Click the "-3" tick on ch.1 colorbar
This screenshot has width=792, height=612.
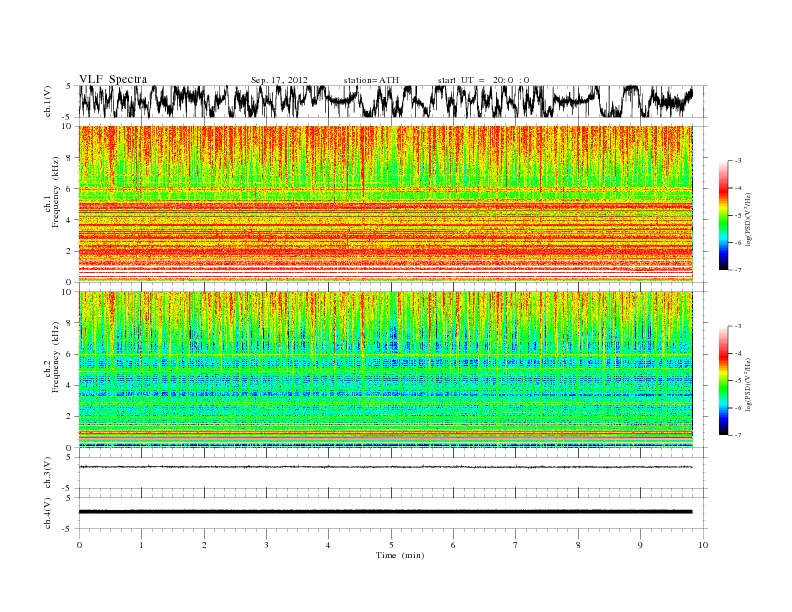tap(738, 161)
